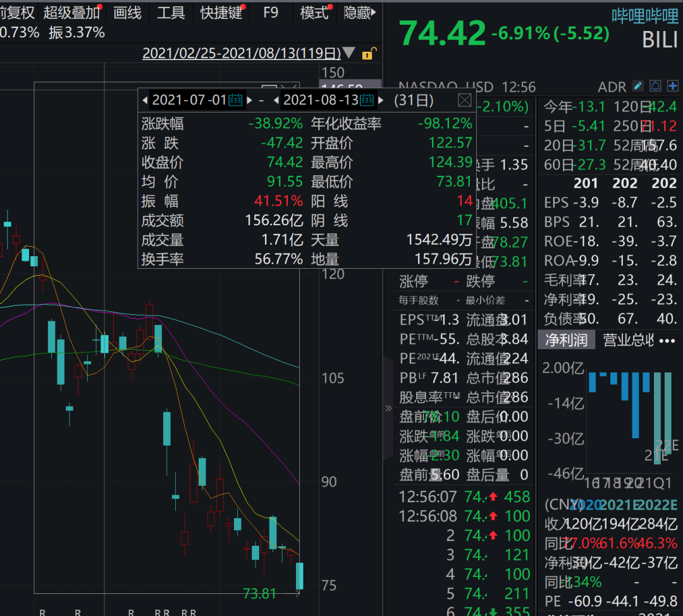Open the 超级叠加 overlay menu

point(71,13)
